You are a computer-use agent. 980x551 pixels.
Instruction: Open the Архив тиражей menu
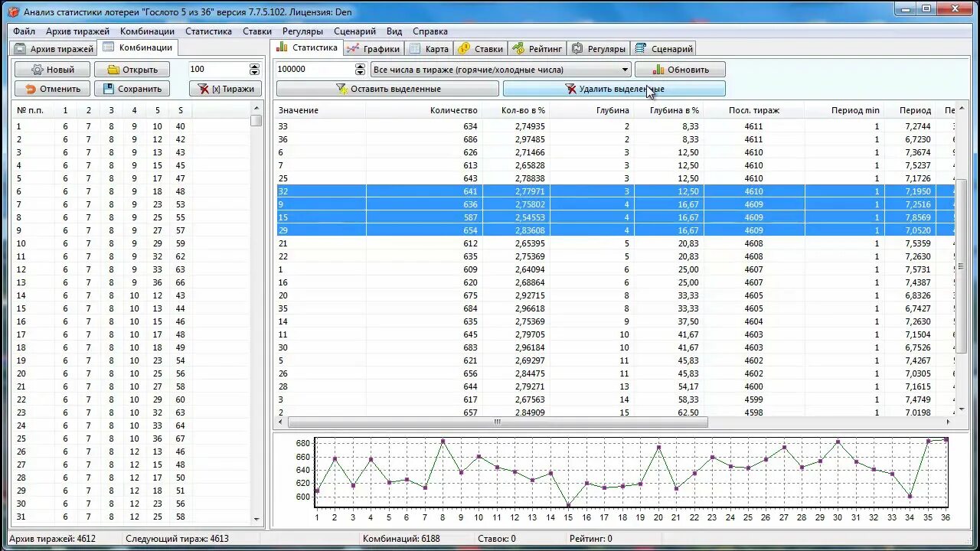(77, 31)
